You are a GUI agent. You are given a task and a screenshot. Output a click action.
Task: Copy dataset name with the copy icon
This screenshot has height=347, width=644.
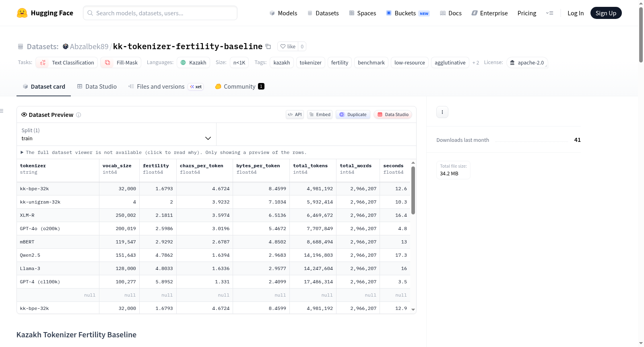[x=268, y=46]
